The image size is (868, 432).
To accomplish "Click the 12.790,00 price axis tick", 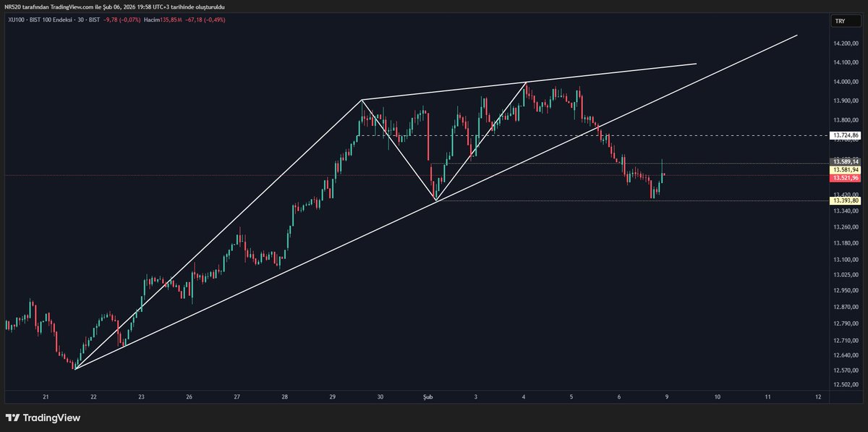I will (x=846, y=323).
